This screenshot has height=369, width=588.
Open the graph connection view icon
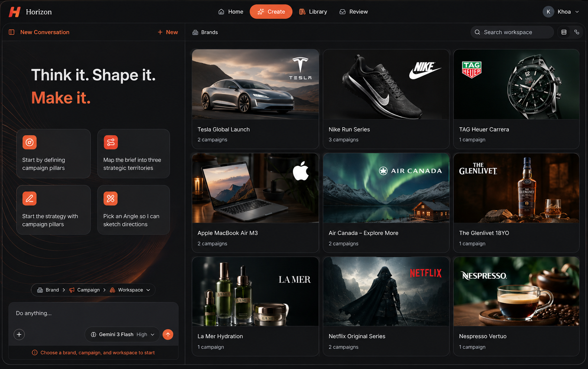(576, 32)
